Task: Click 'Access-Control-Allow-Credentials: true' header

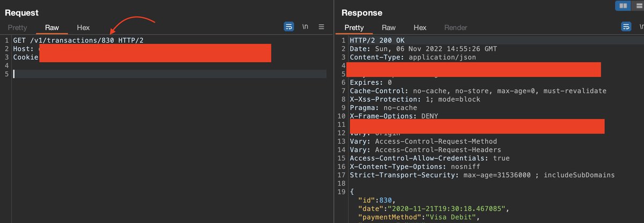Action: tap(430, 158)
